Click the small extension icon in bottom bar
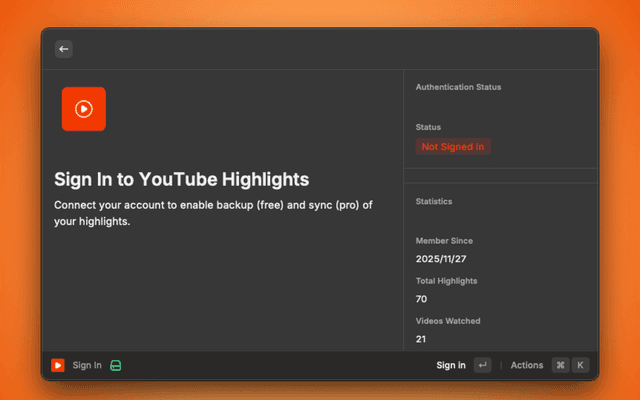The image size is (640, 400). coord(58,365)
